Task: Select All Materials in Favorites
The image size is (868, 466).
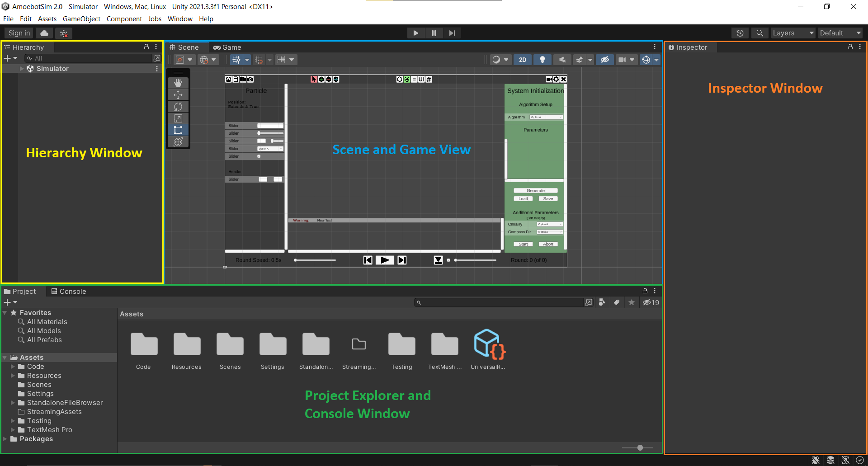Action: 47,322
